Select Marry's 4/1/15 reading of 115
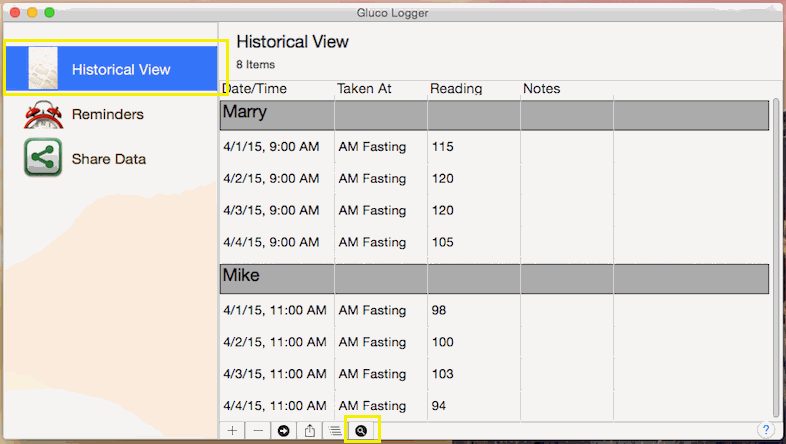786x444 pixels. 442,147
